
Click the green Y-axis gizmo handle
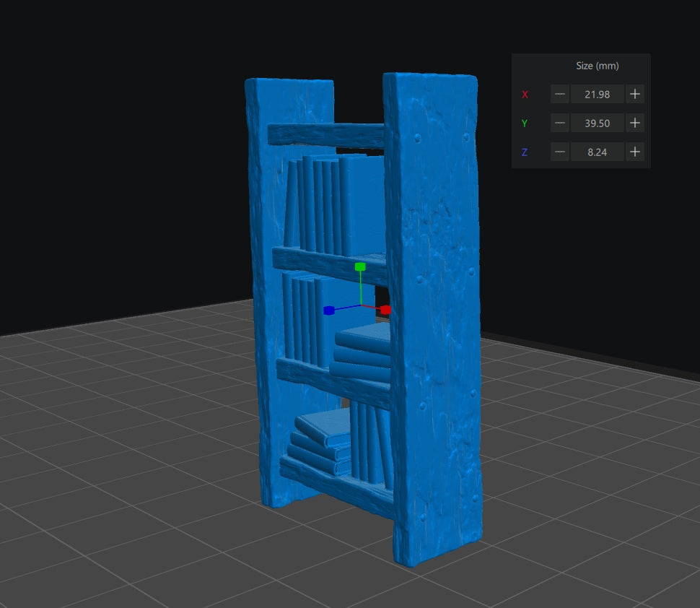click(361, 267)
